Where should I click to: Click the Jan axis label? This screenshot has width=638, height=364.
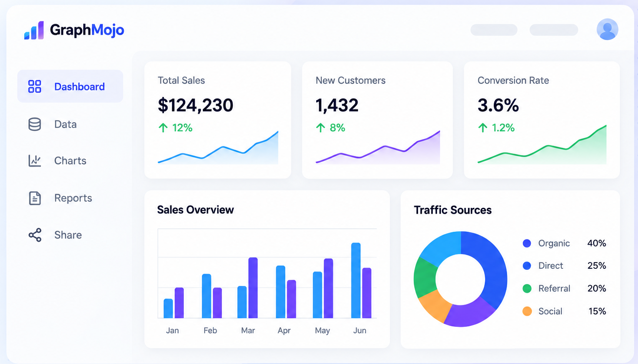tap(172, 330)
